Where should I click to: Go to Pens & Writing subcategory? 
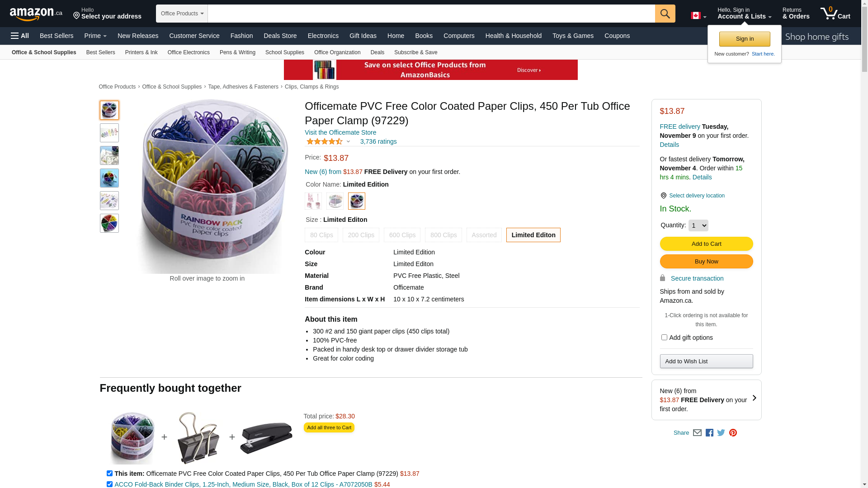pyautogui.click(x=237, y=52)
